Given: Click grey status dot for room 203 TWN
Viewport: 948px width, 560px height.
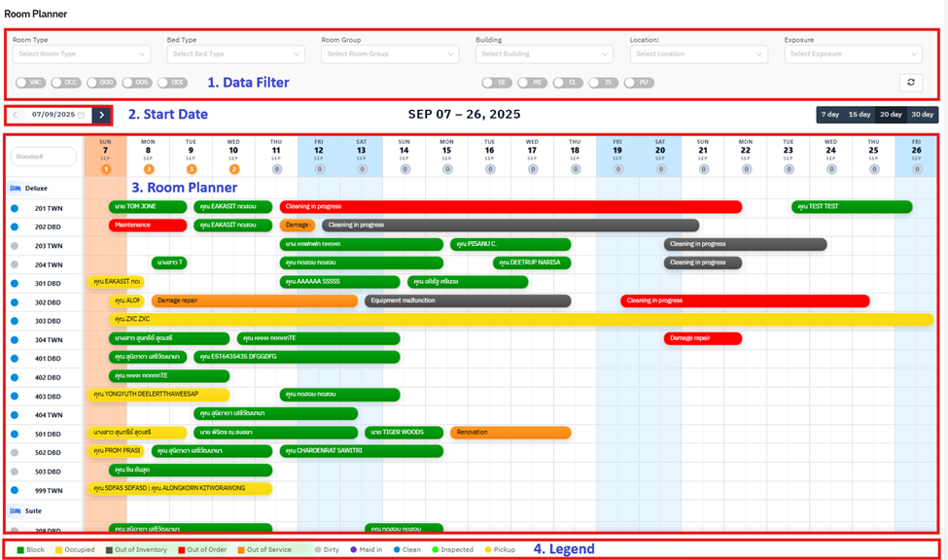Looking at the screenshot, I should (x=15, y=246).
